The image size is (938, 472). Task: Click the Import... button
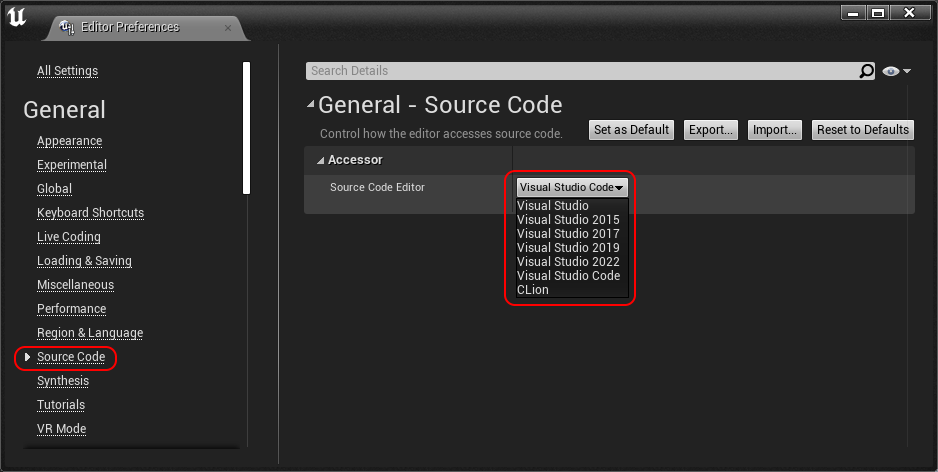click(x=774, y=130)
